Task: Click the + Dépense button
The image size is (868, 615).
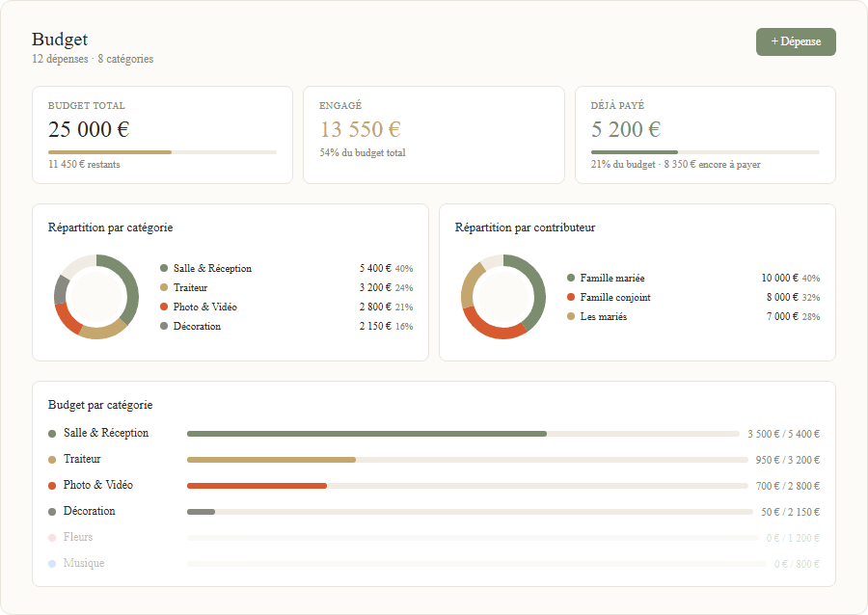Action: click(796, 41)
